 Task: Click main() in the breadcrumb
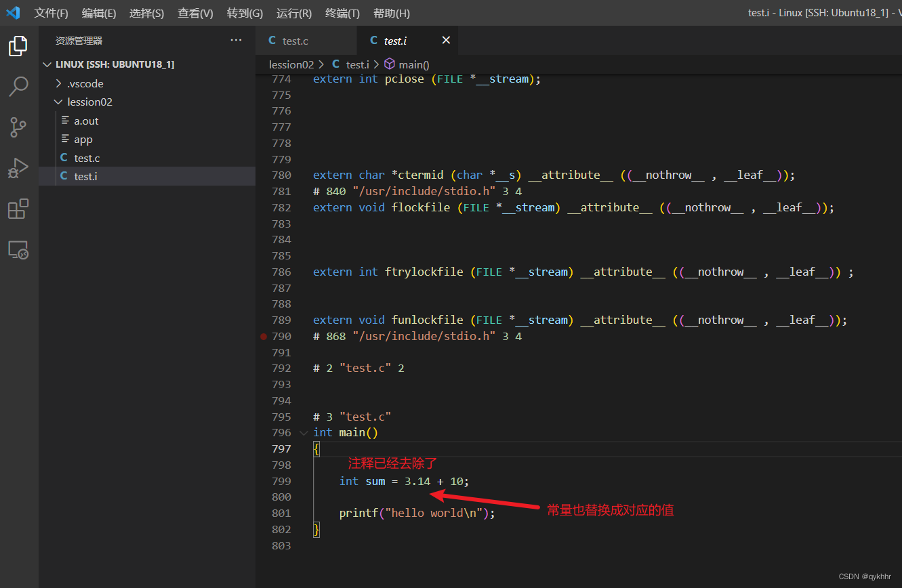(414, 64)
